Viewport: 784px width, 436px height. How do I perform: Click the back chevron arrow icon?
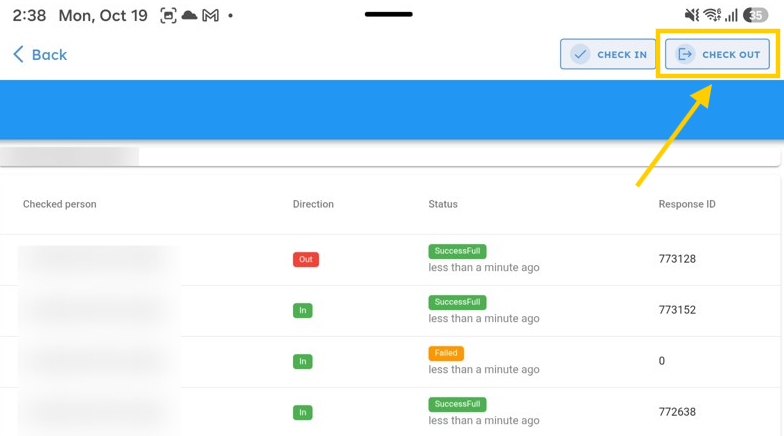pyautogui.click(x=18, y=54)
